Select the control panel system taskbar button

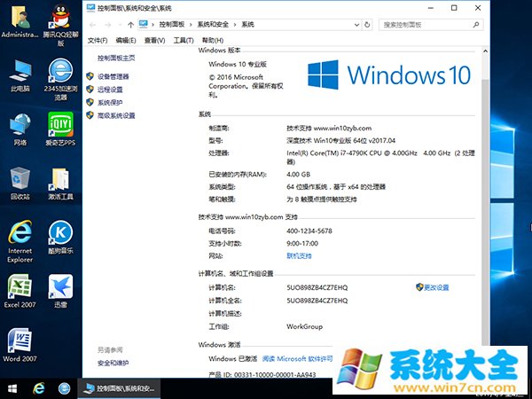click(119, 388)
